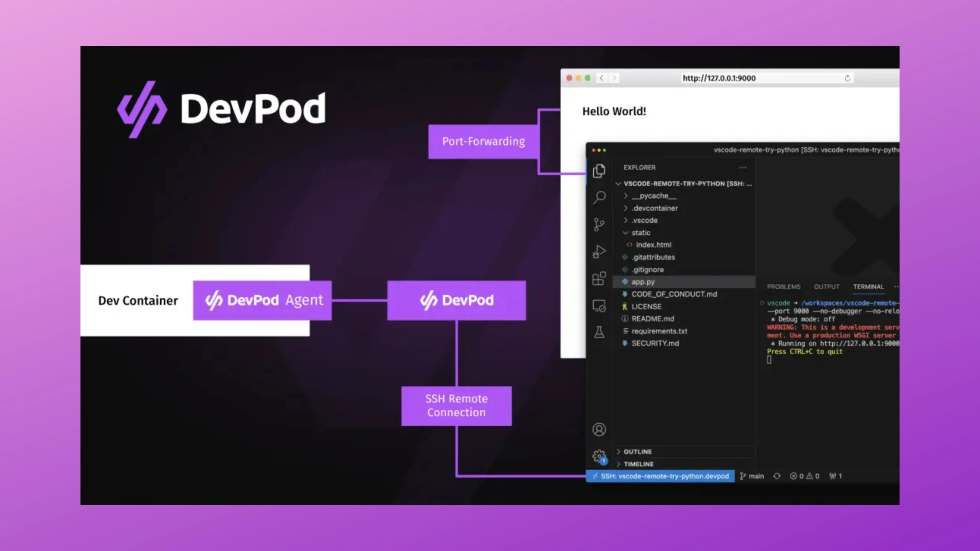Open SECURITY.md file
The width and height of the screenshot is (980, 551).
[x=684, y=343]
